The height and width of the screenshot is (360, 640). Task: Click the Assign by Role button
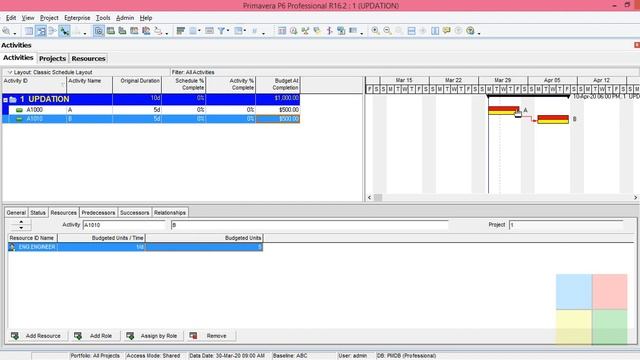pos(152,336)
